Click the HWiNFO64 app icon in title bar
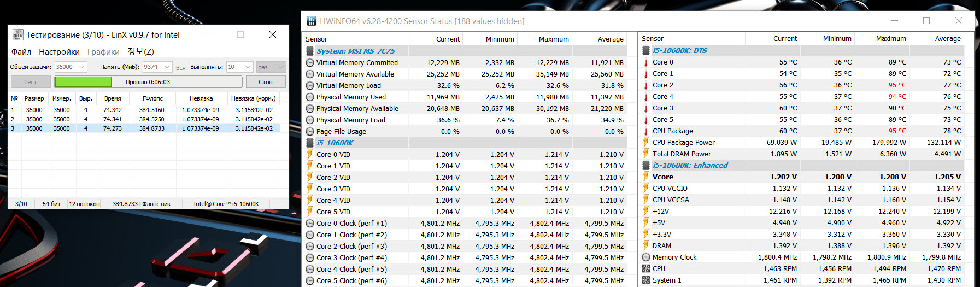980x287 pixels. (x=312, y=21)
